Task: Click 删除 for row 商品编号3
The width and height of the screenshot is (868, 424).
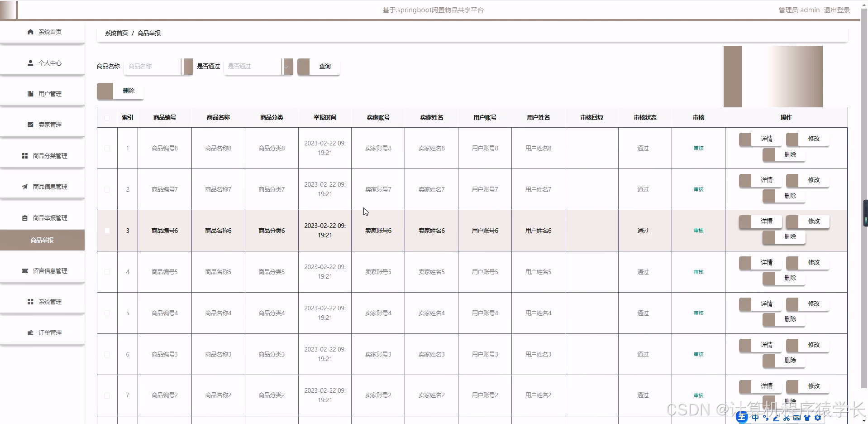Action: (784, 360)
